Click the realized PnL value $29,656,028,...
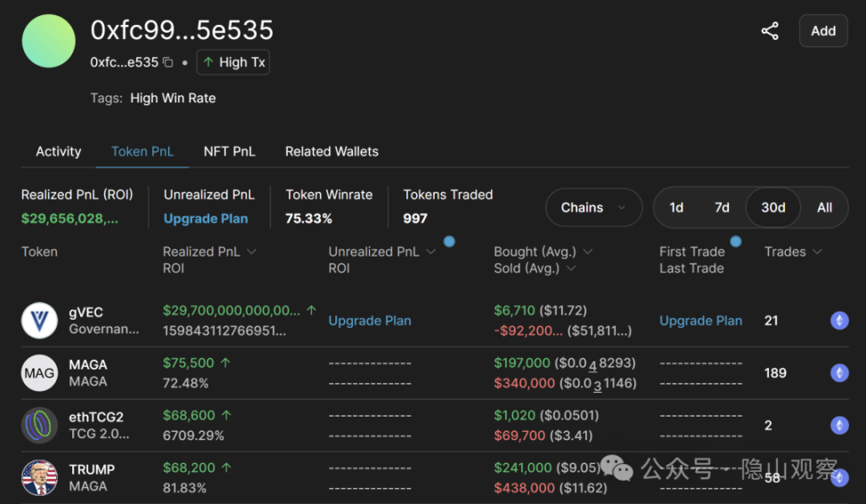 coord(69,218)
